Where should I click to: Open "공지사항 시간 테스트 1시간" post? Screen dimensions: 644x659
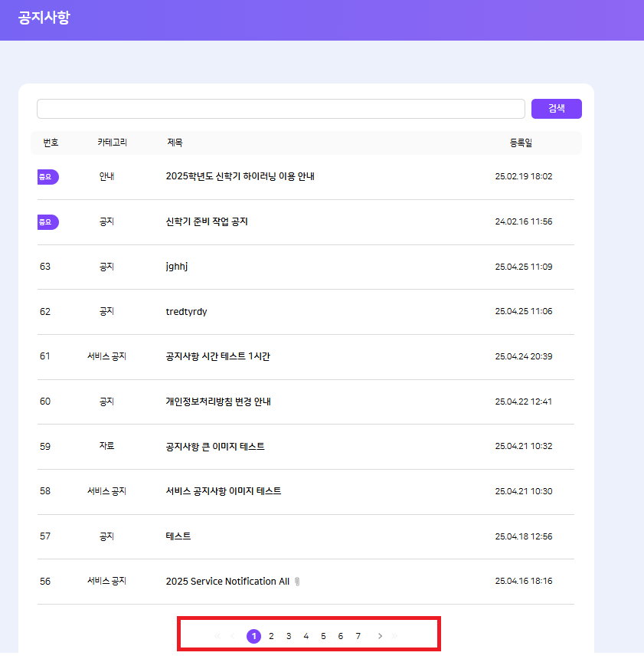[x=217, y=356]
